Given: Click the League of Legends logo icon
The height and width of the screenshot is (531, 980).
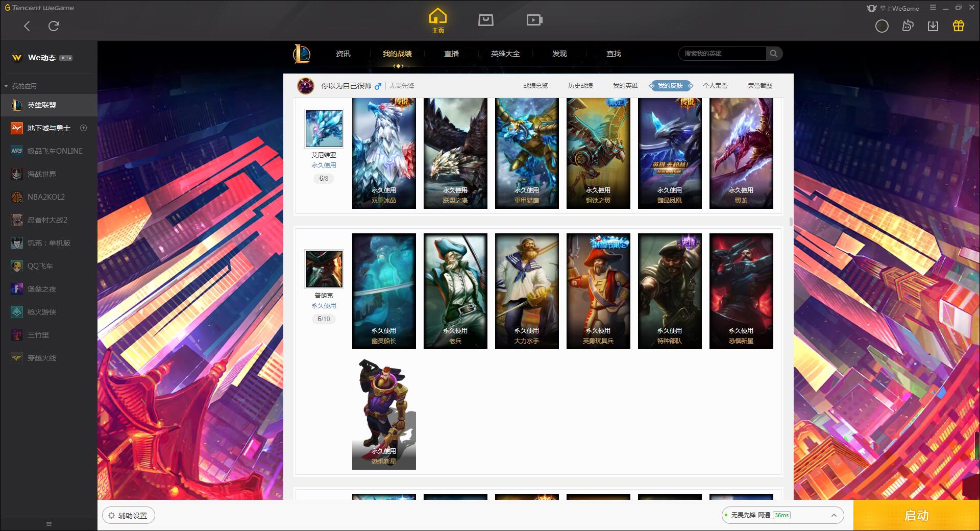Looking at the screenshot, I should coord(302,54).
